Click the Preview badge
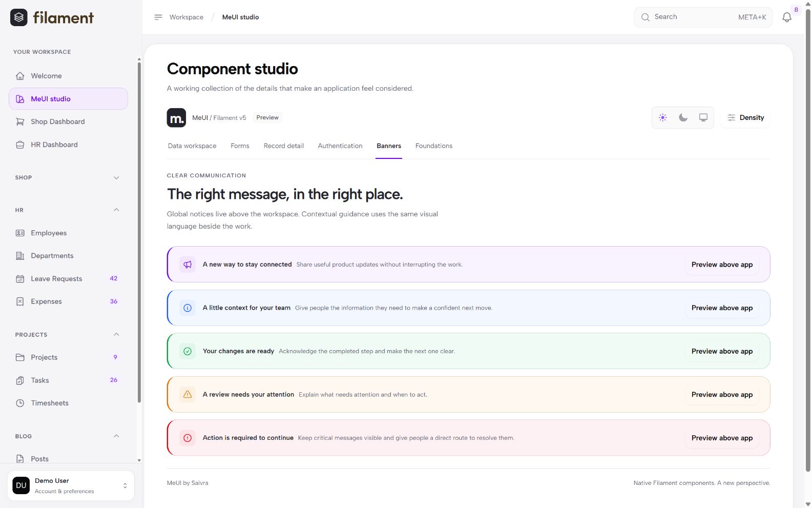This screenshot has width=812, height=508. click(x=267, y=117)
